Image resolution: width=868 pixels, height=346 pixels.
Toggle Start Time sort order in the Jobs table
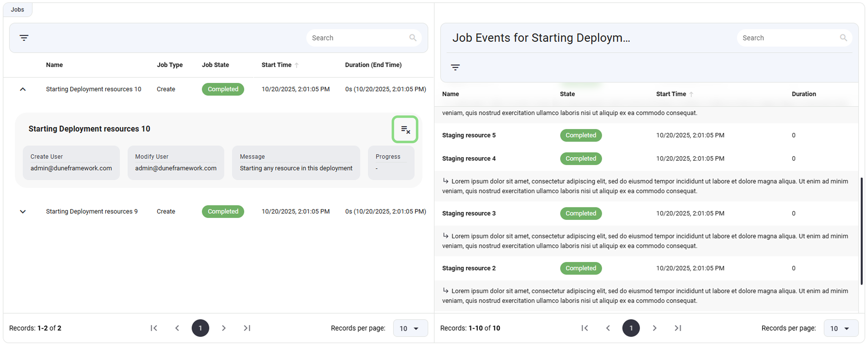click(x=296, y=65)
